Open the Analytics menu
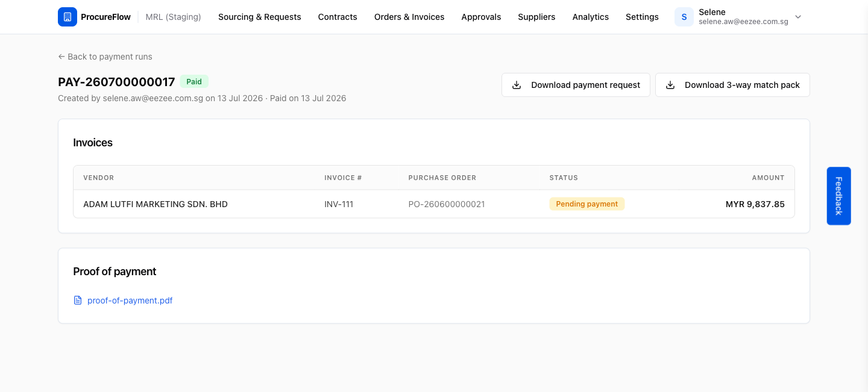The height and width of the screenshot is (392, 868). pyautogui.click(x=591, y=17)
